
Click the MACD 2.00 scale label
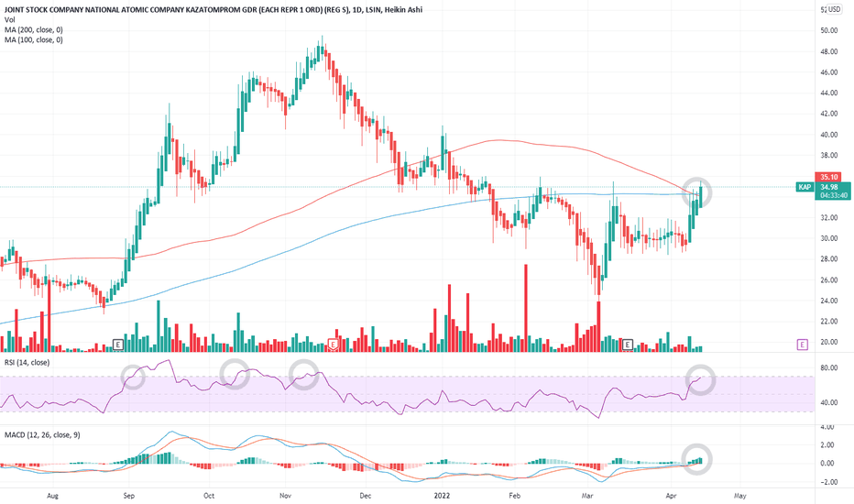click(x=827, y=445)
